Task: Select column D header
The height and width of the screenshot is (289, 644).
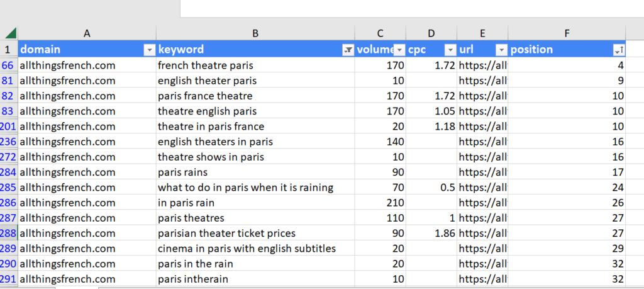Action: (x=431, y=33)
